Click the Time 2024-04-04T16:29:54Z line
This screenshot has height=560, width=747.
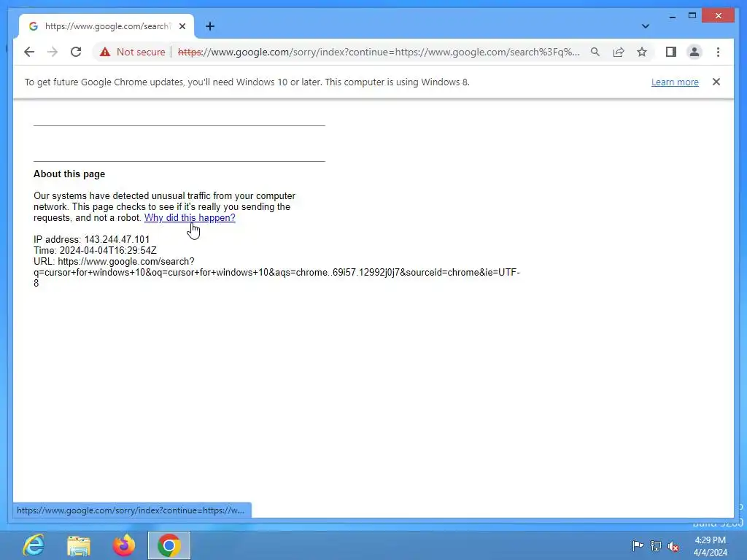click(95, 251)
